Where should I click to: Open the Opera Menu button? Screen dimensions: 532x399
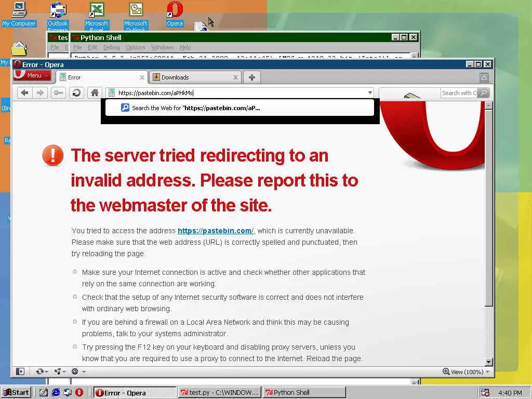click(32, 75)
